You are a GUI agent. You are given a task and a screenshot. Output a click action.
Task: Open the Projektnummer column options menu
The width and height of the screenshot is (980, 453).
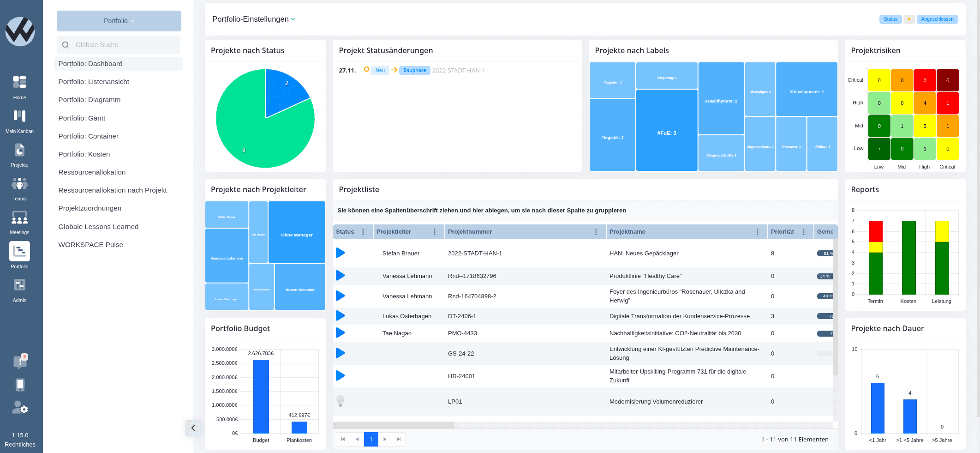pyautogui.click(x=596, y=232)
